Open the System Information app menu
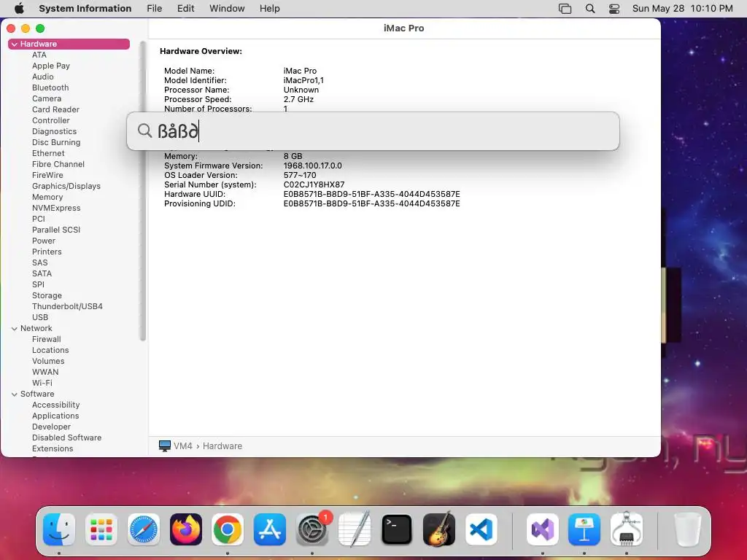Screen dimensions: 747x560 click(x=85, y=9)
